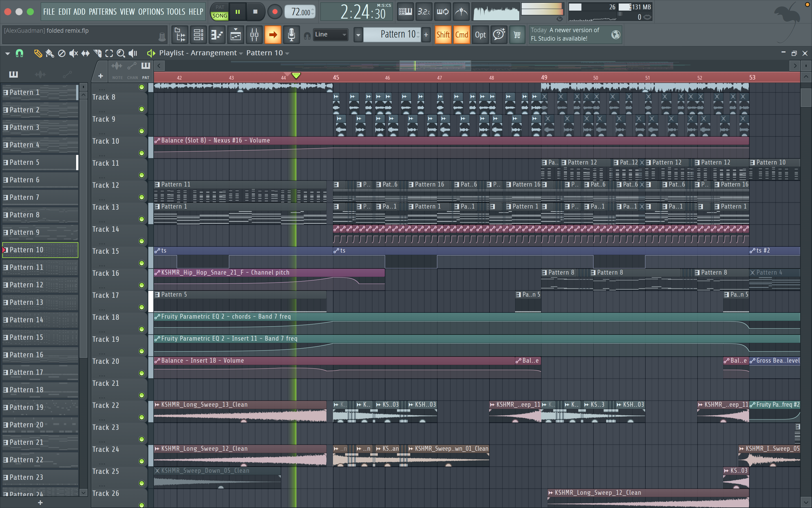Click the time display 2:24:30
This screenshot has height=508, width=812.
pyautogui.click(x=357, y=12)
